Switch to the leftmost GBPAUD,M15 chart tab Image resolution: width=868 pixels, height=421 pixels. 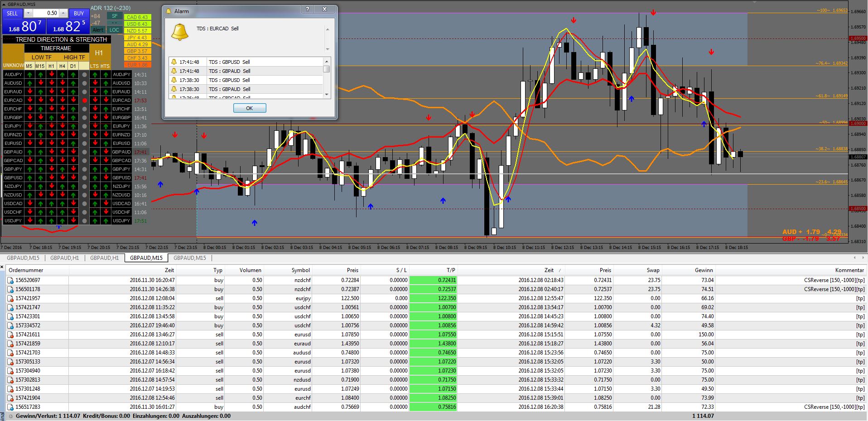coord(23,258)
